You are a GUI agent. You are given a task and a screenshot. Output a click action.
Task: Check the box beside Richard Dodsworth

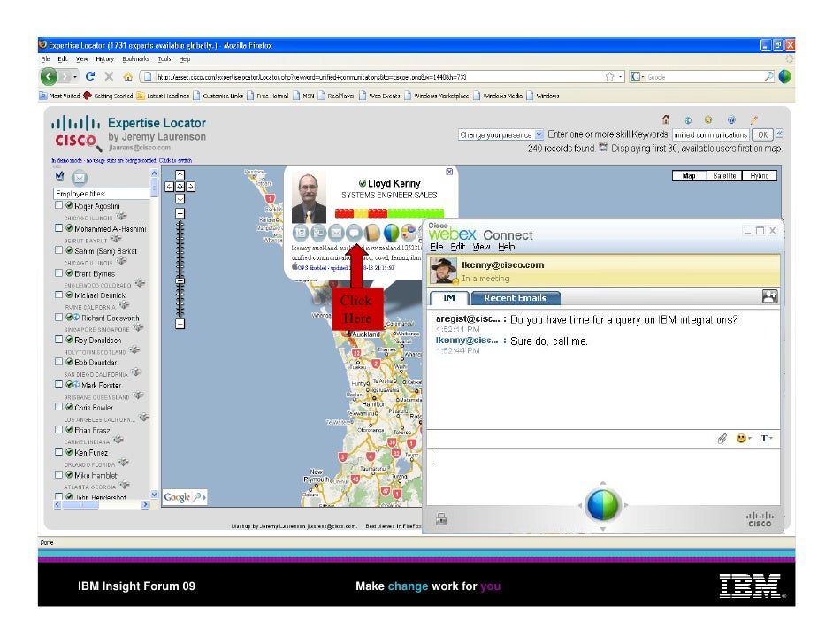(59, 318)
